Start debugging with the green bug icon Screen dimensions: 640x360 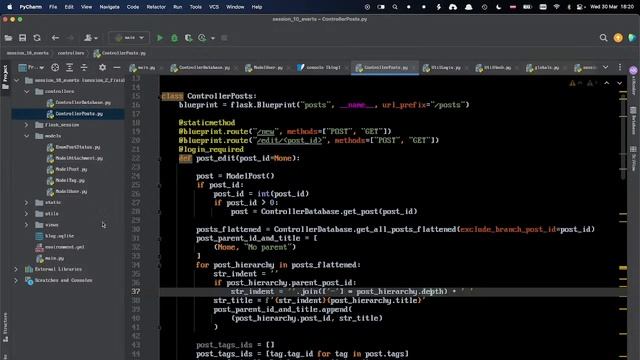pyautogui.click(x=174, y=38)
